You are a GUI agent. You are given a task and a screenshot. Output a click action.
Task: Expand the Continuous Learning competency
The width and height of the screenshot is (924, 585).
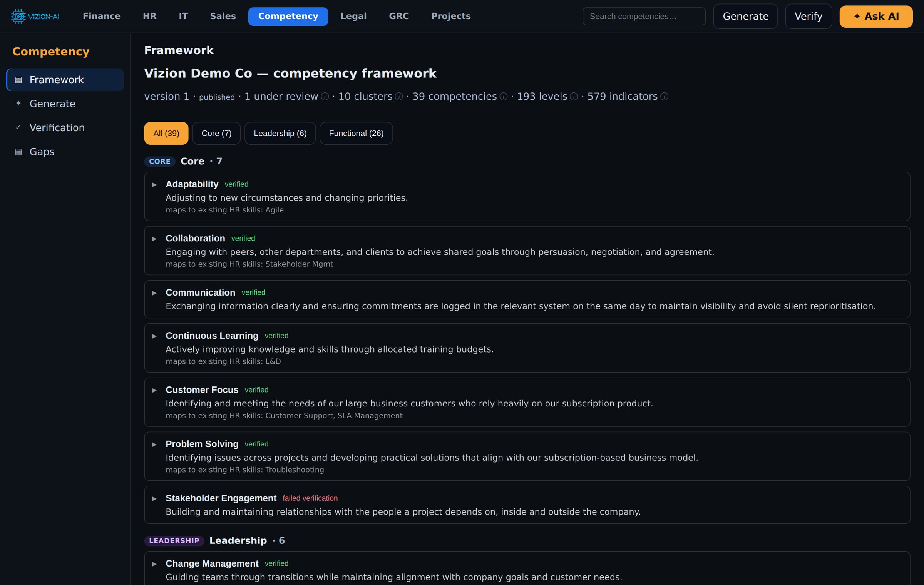154,336
